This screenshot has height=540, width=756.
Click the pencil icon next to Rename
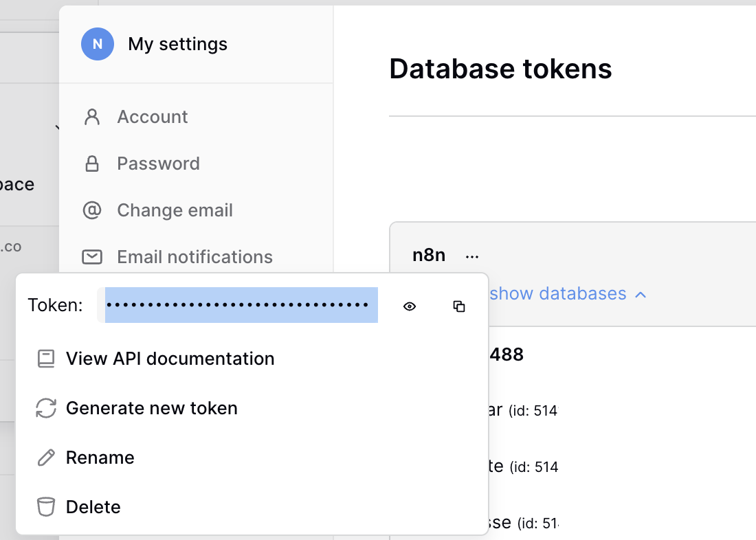(46, 458)
